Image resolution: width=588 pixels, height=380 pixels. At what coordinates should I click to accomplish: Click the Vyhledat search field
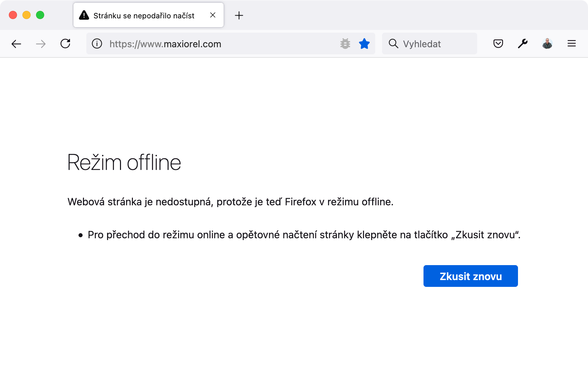(421, 44)
